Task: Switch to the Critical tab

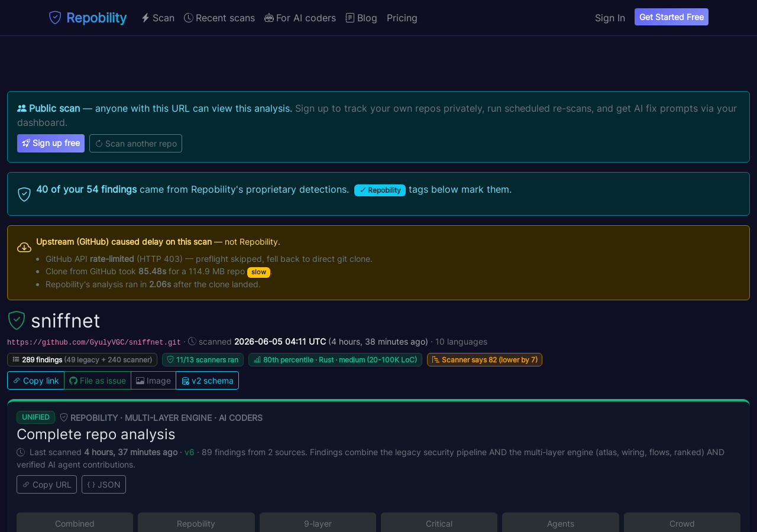Action: (439, 523)
